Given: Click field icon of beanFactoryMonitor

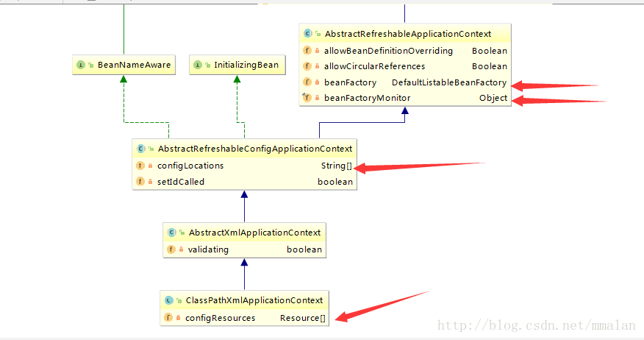Looking at the screenshot, I should coord(307,97).
